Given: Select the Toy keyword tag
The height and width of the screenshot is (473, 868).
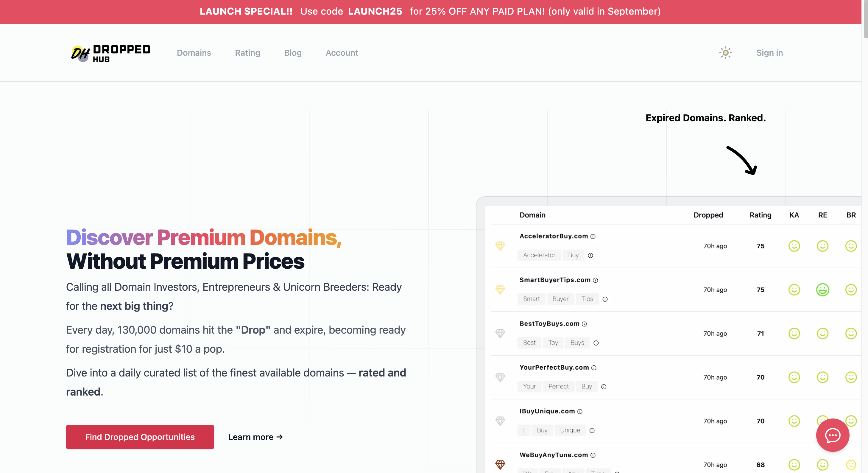Looking at the screenshot, I should [x=553, y=343].
